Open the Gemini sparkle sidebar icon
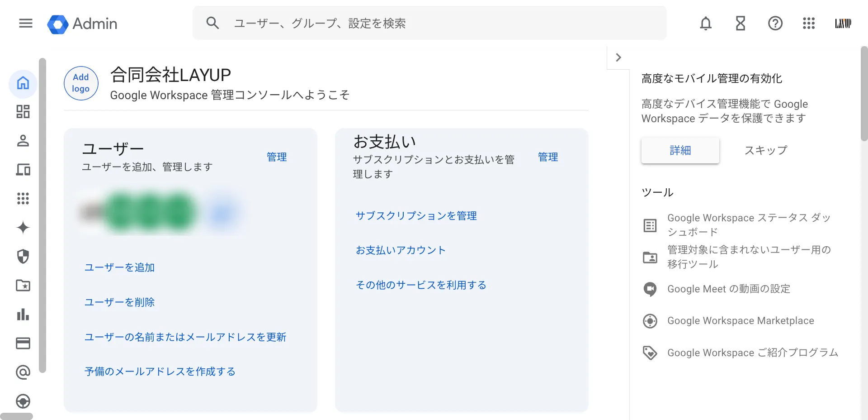868x420 pixels. [x=23, y=227]
